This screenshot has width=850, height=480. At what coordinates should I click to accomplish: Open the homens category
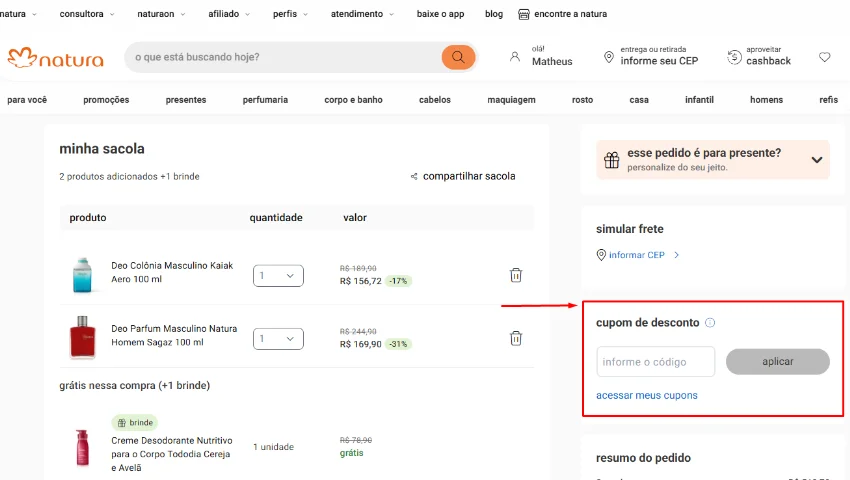pyautogui.click(x=767, y=100)
